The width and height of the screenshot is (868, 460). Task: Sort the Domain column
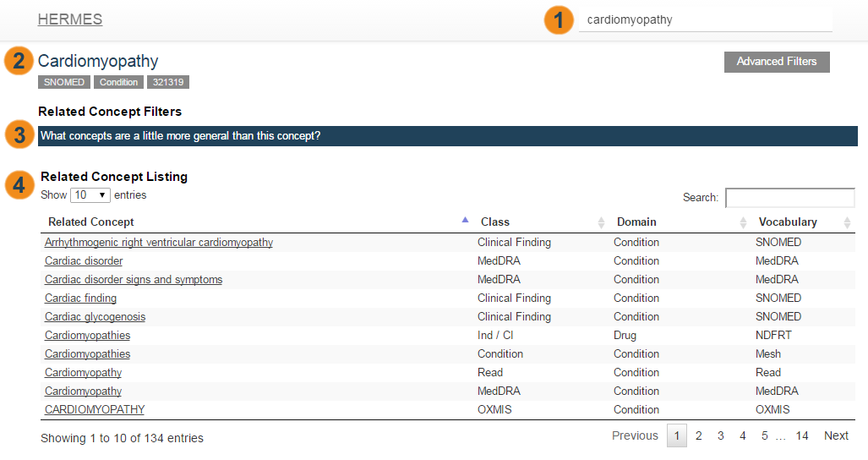(743, 222)
